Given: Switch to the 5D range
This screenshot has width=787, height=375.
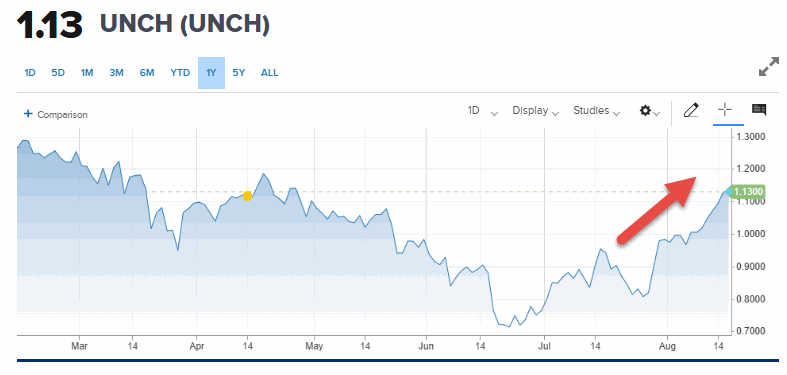Looking at the screenshot, I should click(58, 73).
